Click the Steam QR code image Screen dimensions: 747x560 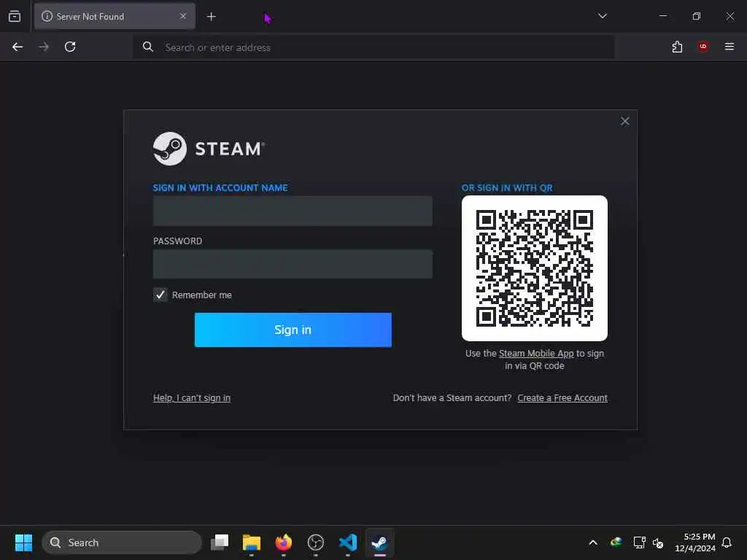pyautogui.click(x=535, y=268)
